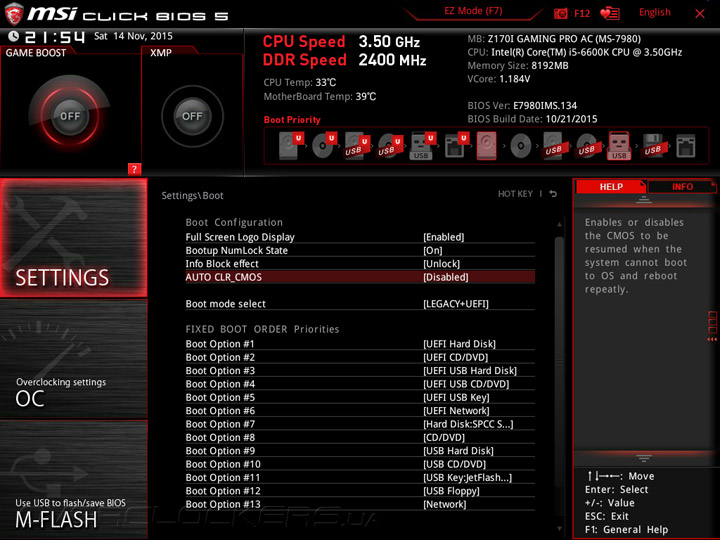
Task: Switch to the HELP tab
Action: coord(611,186)
